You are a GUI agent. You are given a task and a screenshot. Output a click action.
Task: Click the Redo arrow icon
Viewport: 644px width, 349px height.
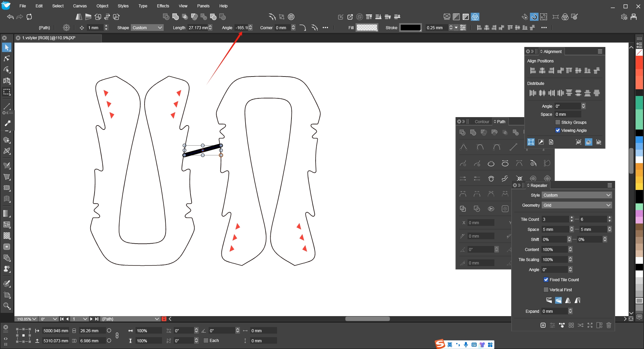pyautogui.click(x=20, y=17)
